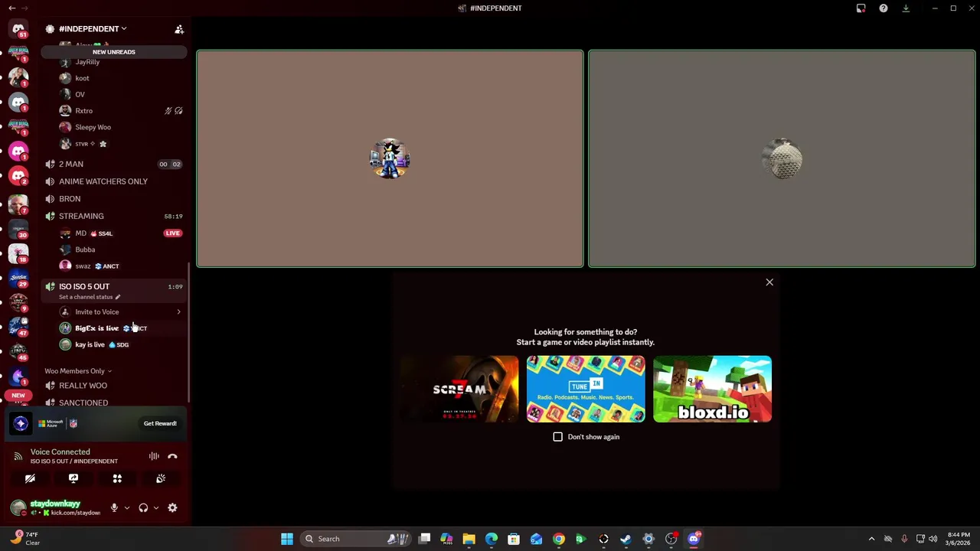This screenshot has height=551, width=980.
Task: Open Discord direct messages home icon
Action: (18, 28)
